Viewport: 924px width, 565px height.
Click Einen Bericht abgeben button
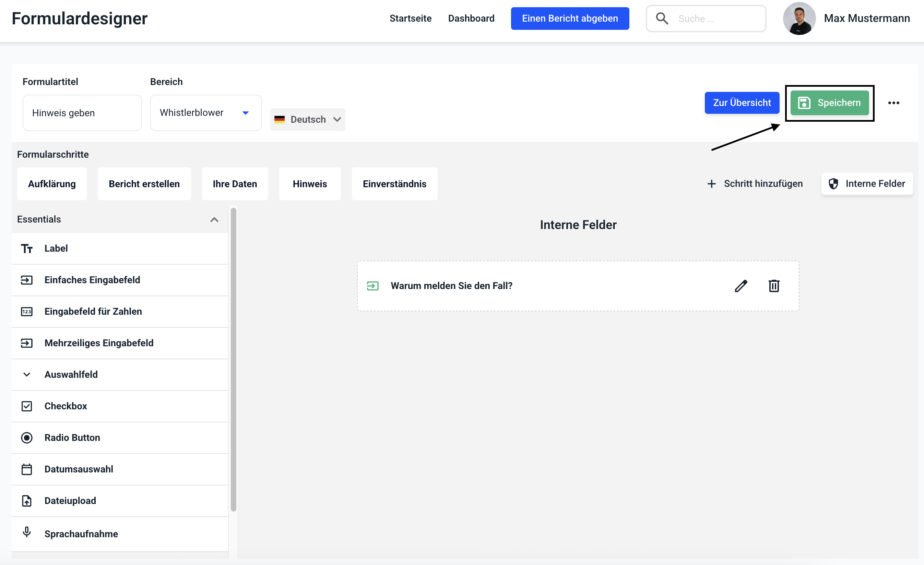[x=570, y=19]
